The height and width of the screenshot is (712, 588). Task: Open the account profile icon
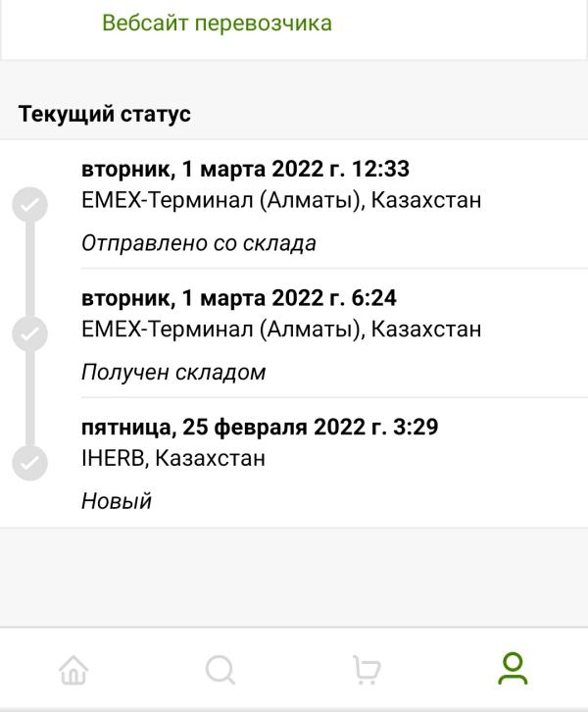tap(513, 669)
